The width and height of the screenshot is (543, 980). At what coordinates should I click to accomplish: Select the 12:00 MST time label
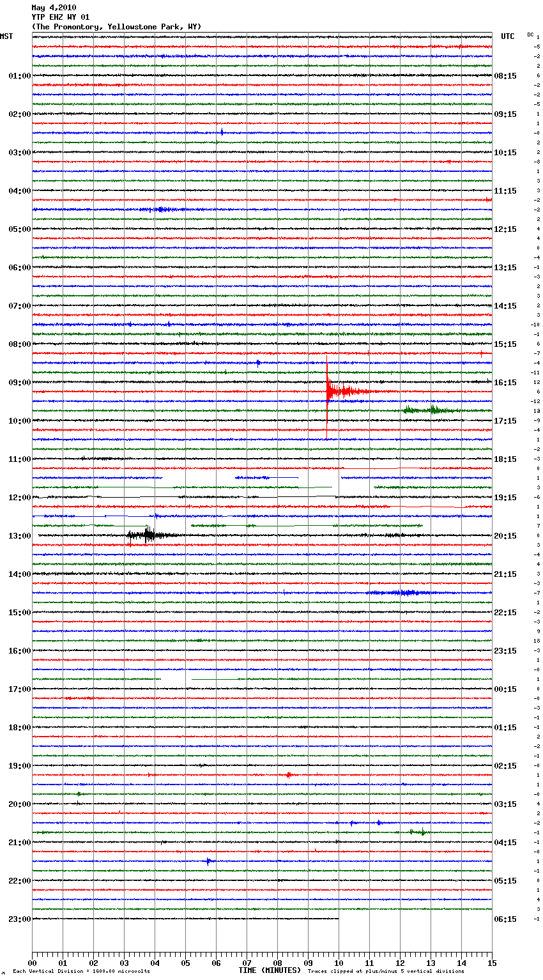coord(20,498)
